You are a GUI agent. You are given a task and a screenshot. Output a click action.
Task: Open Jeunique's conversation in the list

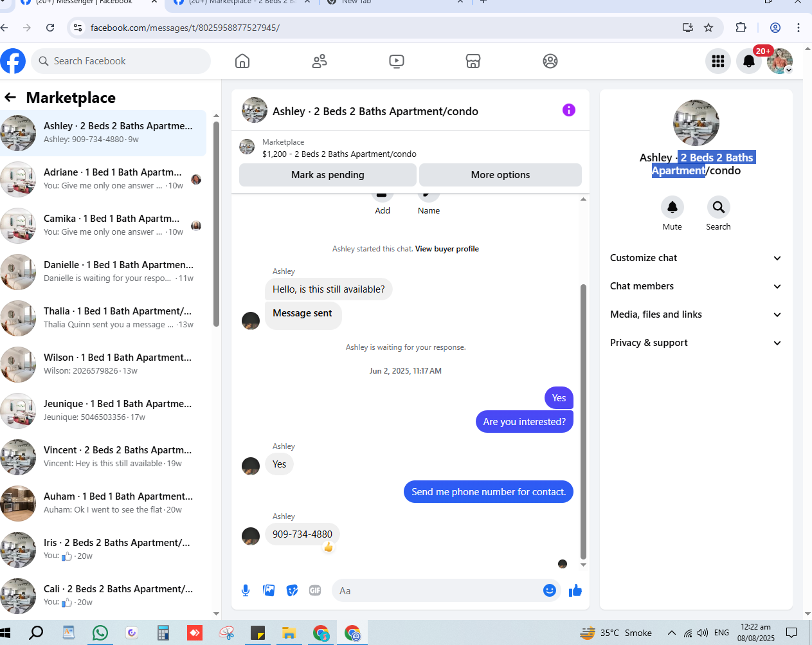tap(104, 411)
